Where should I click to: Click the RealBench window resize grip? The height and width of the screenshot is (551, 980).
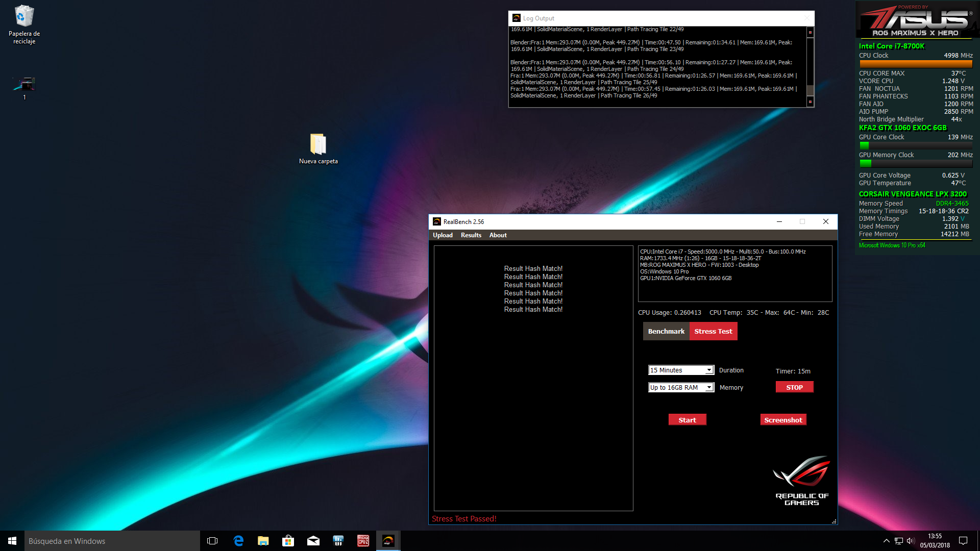pyautogui.click(x=834, y=521)
